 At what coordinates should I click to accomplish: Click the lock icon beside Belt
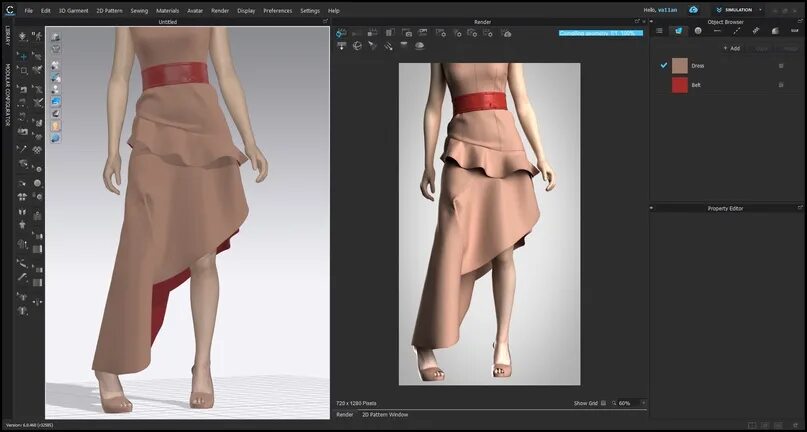(x=781, y=85)
